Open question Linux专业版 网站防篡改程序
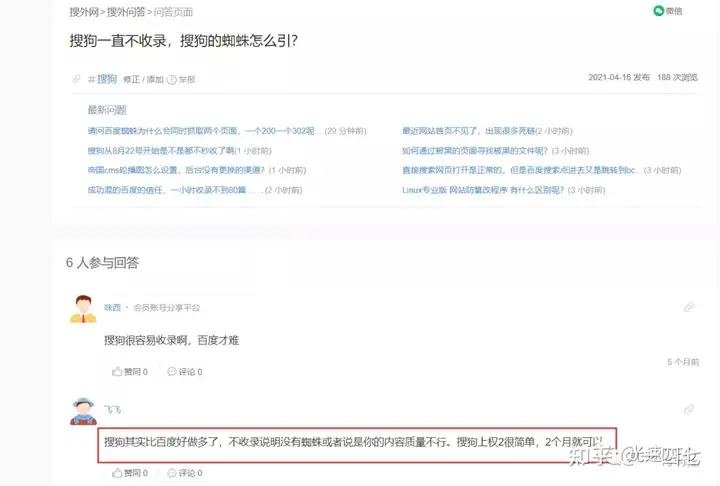The width and height of the screenshot is (720, 486). 483,190
